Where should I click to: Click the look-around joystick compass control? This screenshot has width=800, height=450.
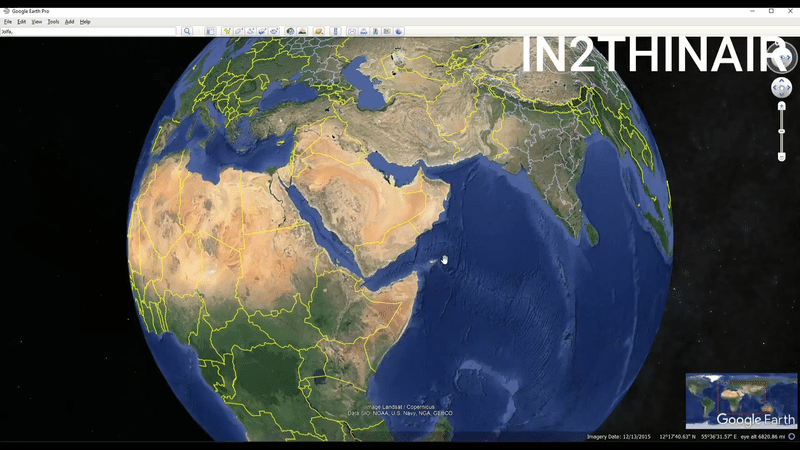tap(782, 57)
